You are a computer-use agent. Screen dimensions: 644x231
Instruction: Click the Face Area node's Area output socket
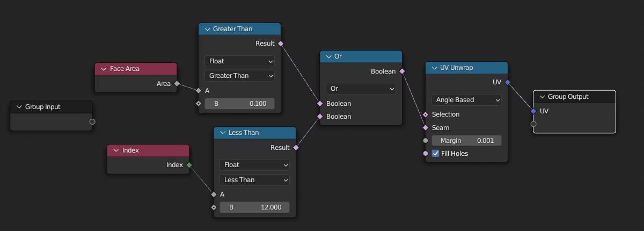point(177,83)
